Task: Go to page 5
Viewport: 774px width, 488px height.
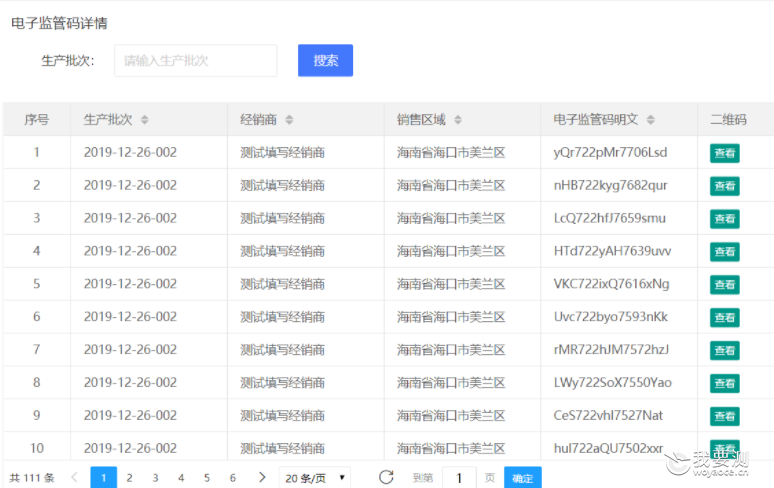Action: (207, 478)
